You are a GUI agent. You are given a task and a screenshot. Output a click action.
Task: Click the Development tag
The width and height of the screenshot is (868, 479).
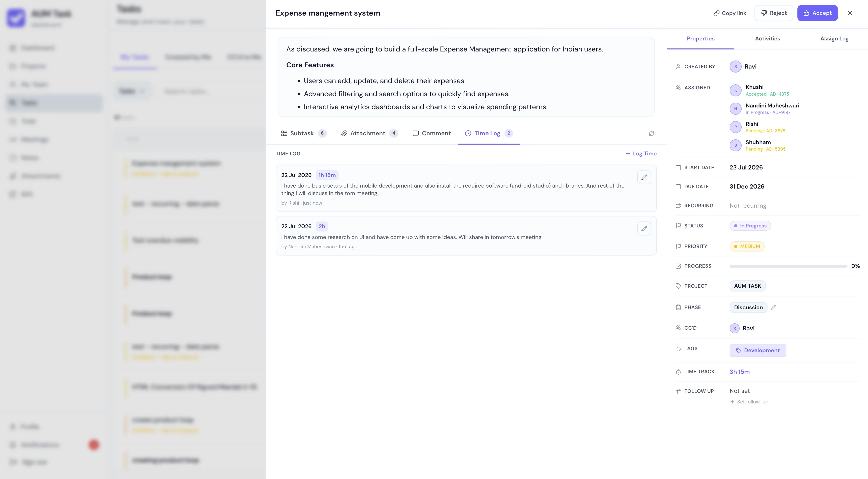(x=758, y=350)
